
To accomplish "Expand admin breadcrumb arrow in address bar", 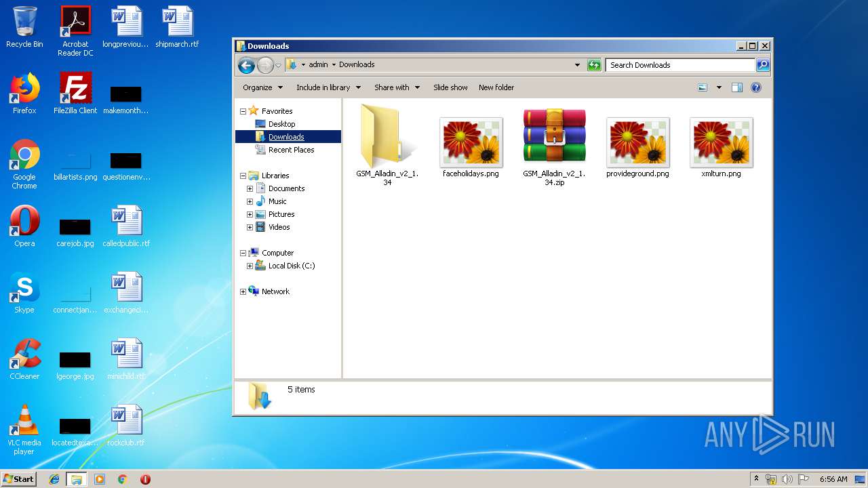I will tap(334, 65).
